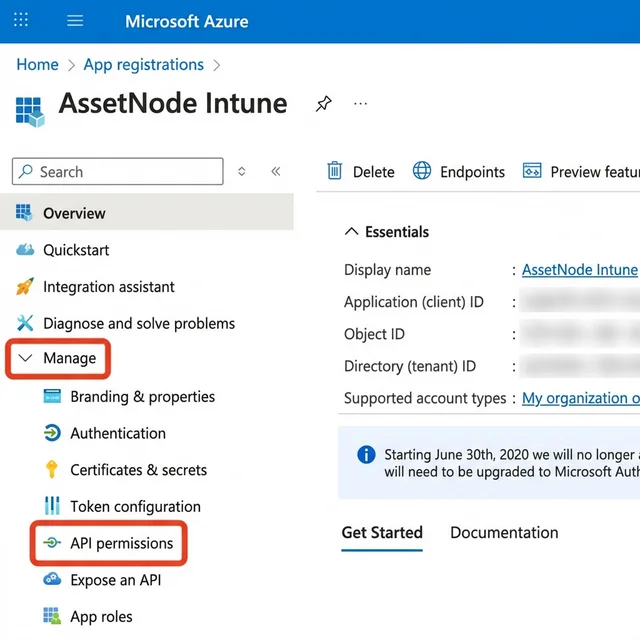Collapse the sidebar with double chevron

tap(276, 171)
